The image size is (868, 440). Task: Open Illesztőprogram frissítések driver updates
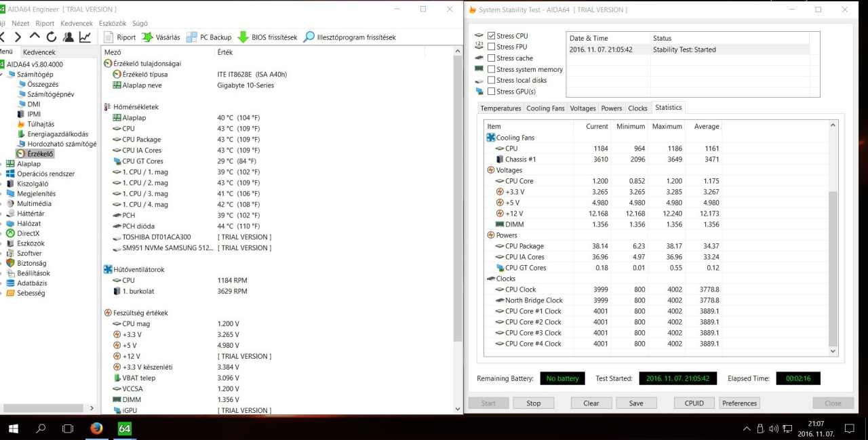coord(349,37)
